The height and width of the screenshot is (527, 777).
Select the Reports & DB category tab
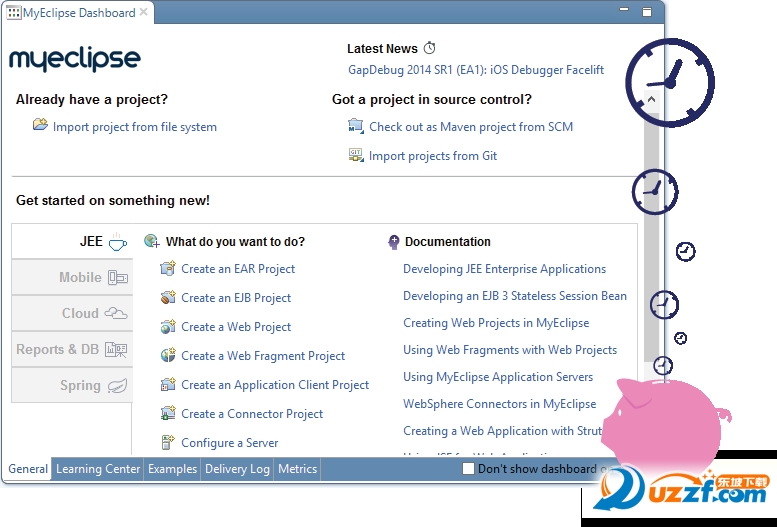[72, 350]
